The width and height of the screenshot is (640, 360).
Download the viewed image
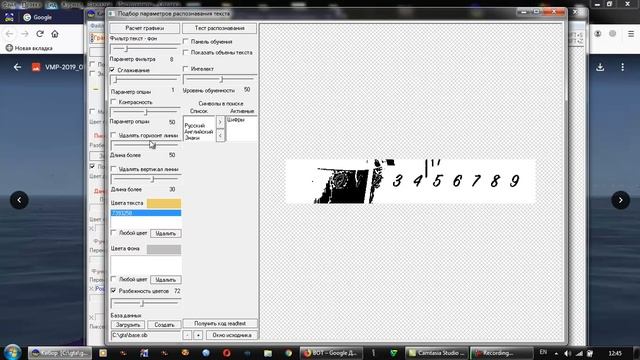click(x=600, y=67)
